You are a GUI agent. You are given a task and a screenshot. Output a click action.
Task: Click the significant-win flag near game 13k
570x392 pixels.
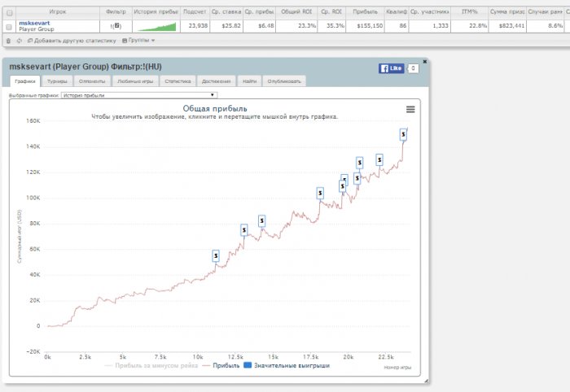[244, 230]
